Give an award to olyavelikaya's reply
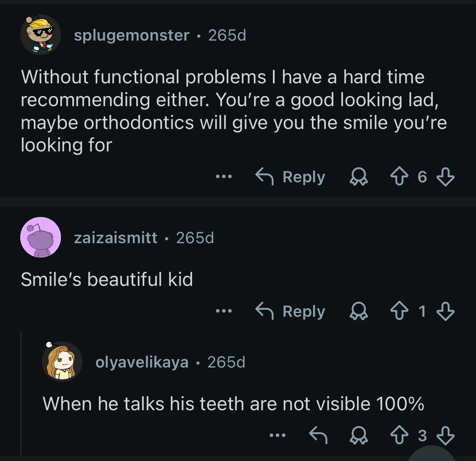Screen dimensions: 476x461 pyautogui.click(x=359, y=435)
